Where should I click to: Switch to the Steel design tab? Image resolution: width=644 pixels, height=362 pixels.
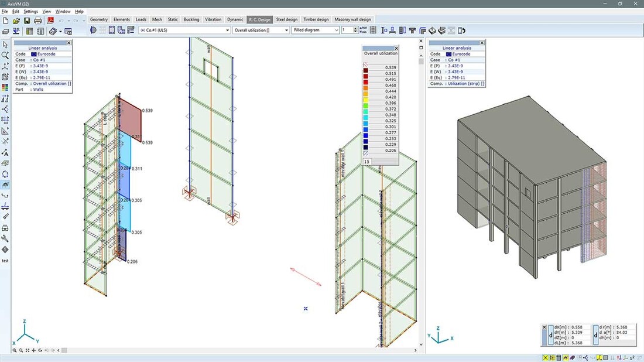coord(286,19)
